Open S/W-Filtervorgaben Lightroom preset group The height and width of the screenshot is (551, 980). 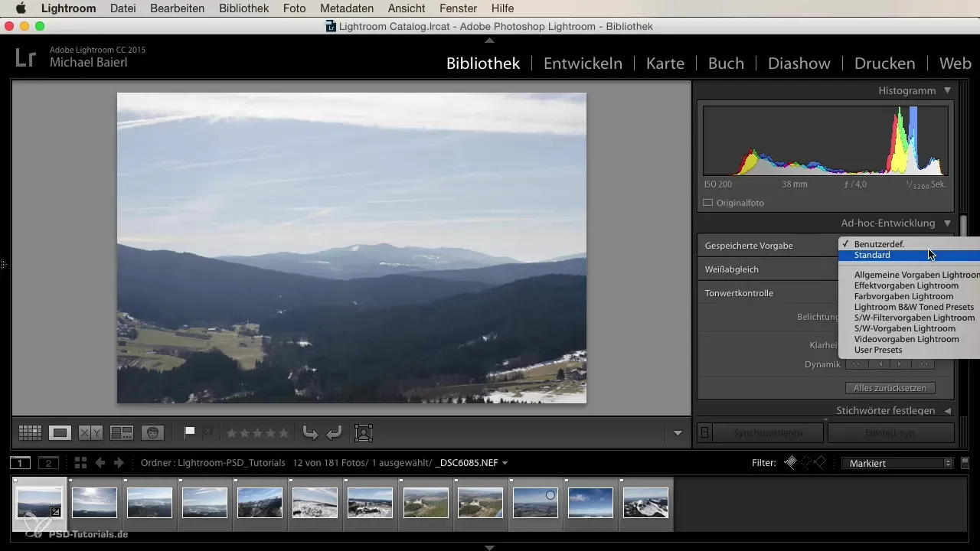(x=910, y=318)
